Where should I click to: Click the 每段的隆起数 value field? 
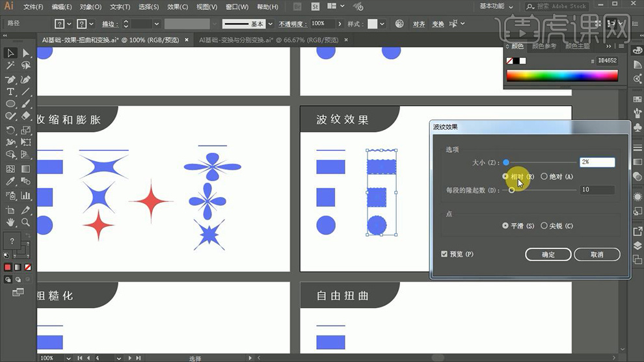point(597,190)
